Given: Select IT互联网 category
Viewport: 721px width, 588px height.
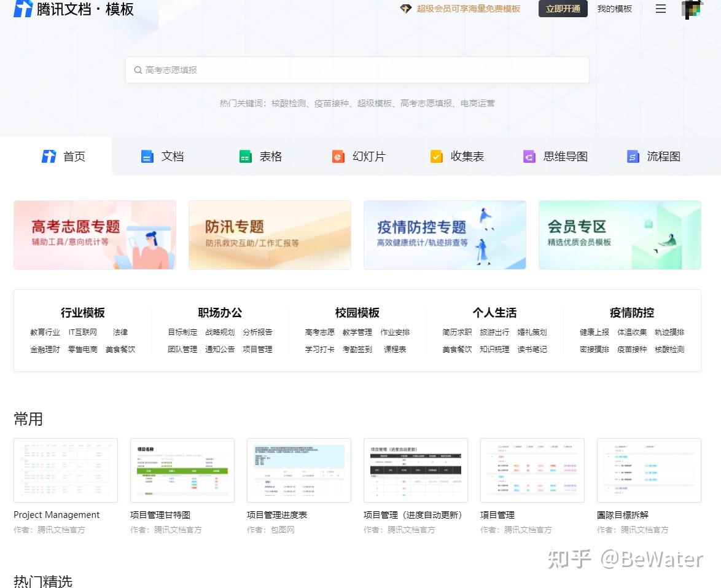Looking at the screenshot, I should pos(83,332).
